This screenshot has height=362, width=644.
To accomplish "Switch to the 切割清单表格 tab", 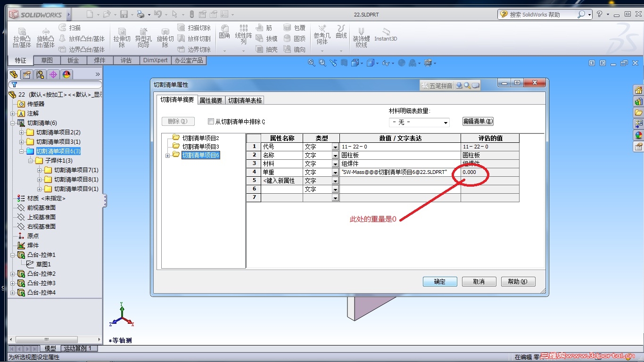I will [x=245, y=100].
